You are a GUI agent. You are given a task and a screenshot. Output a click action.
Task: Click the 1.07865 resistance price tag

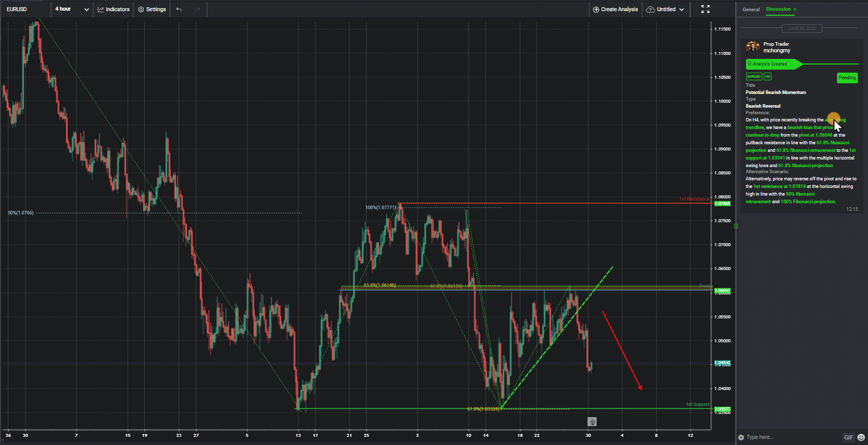tap(722, 204)
